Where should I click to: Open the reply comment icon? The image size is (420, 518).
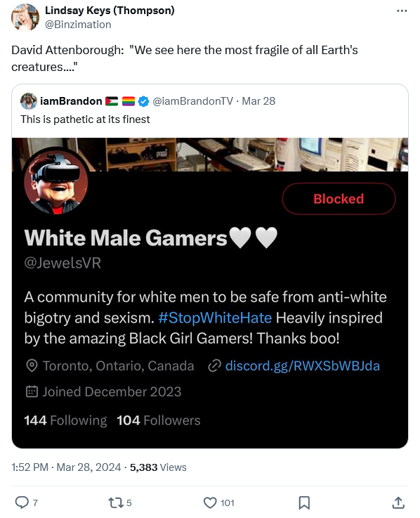click(22, 503)
